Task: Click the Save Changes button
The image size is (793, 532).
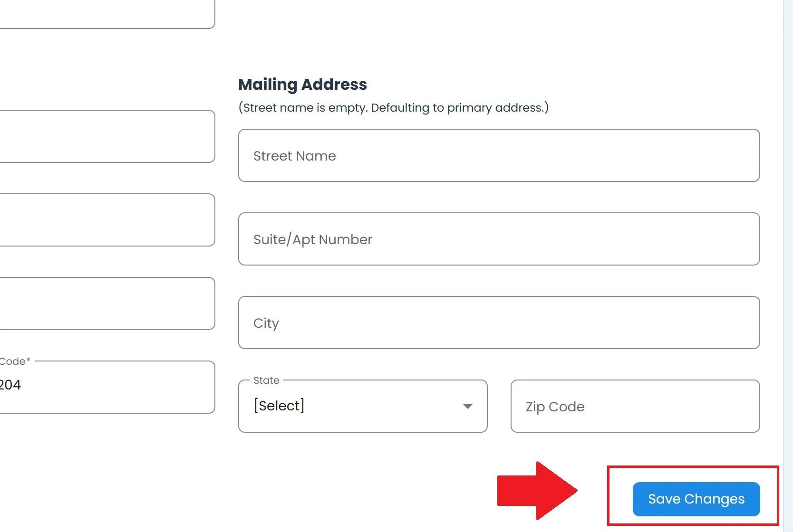Action: click(696, 499)
